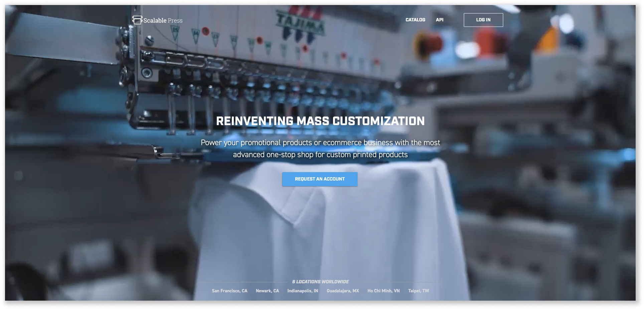The width and height of the screenshot is (644, 309).
Task: Click the REINVENTING MASS CUSTOMIZATION headline
Action: pos(320,121)
